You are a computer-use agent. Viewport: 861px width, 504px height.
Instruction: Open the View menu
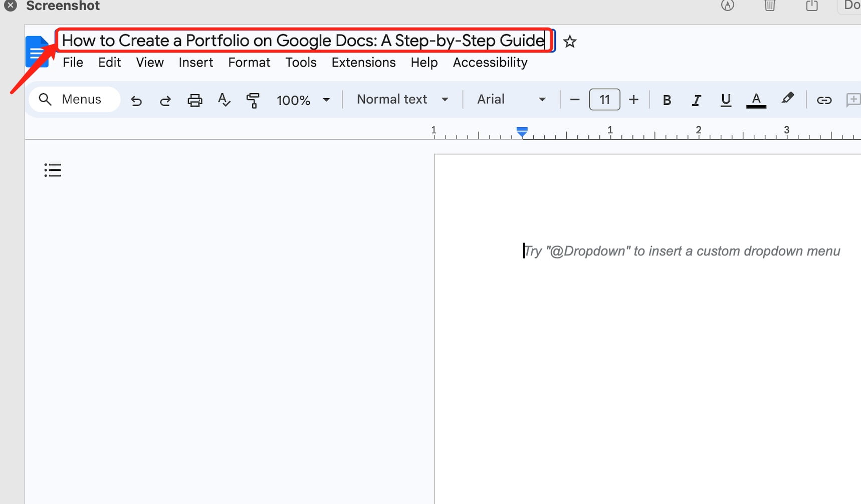coord(150,63)
